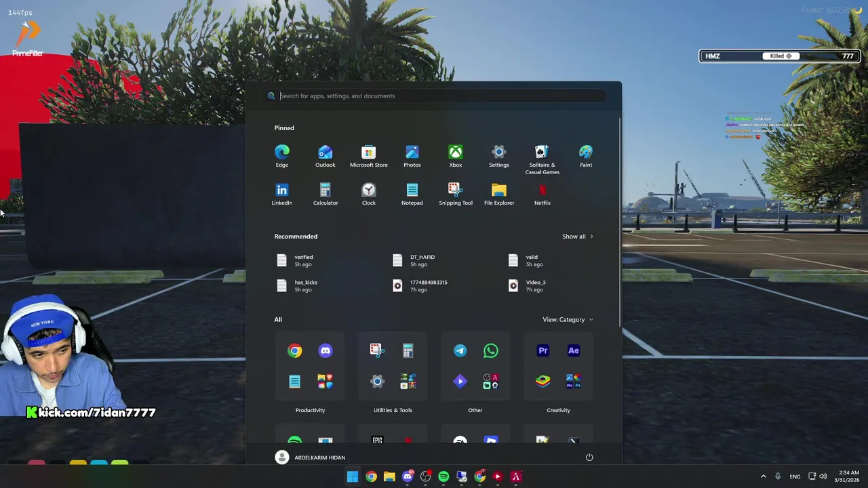Switch ENG input language in tray
Viewport: 868px width, 488px height.
tap(795, 476)
